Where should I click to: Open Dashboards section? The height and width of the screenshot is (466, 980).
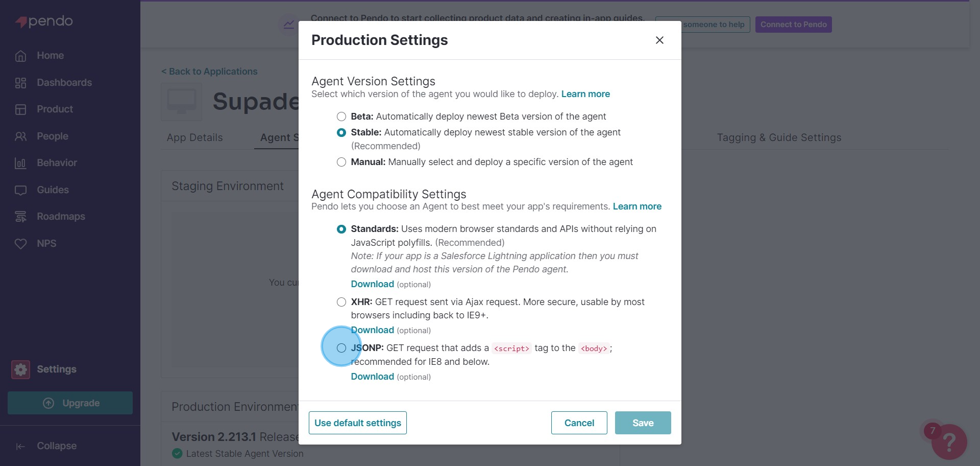pos(64,83)
